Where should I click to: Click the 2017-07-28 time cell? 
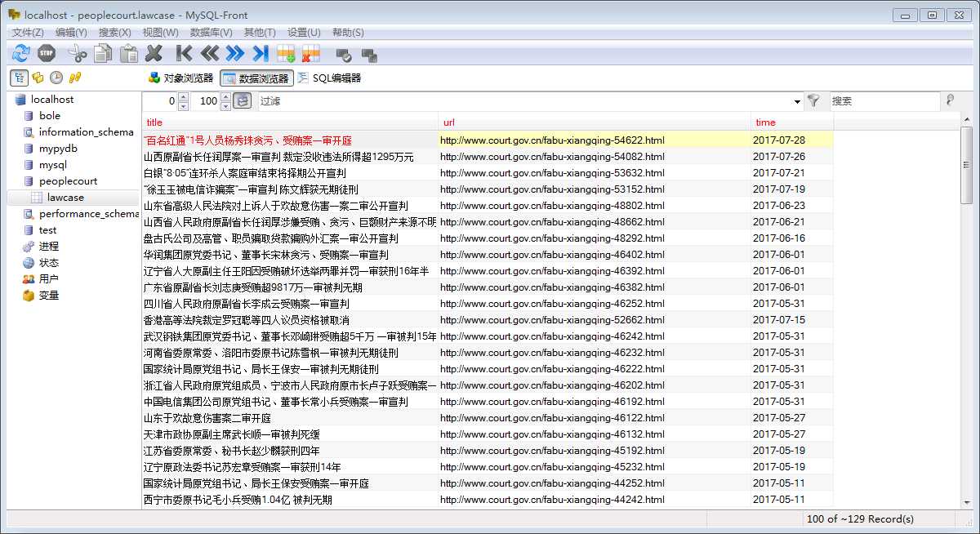click(x=792, y=140)
